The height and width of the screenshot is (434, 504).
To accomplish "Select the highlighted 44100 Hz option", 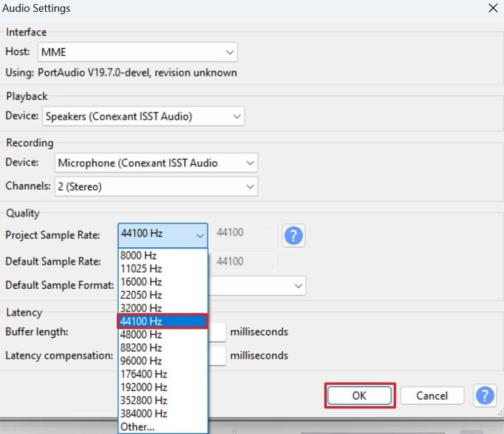I will click(162, 321).
